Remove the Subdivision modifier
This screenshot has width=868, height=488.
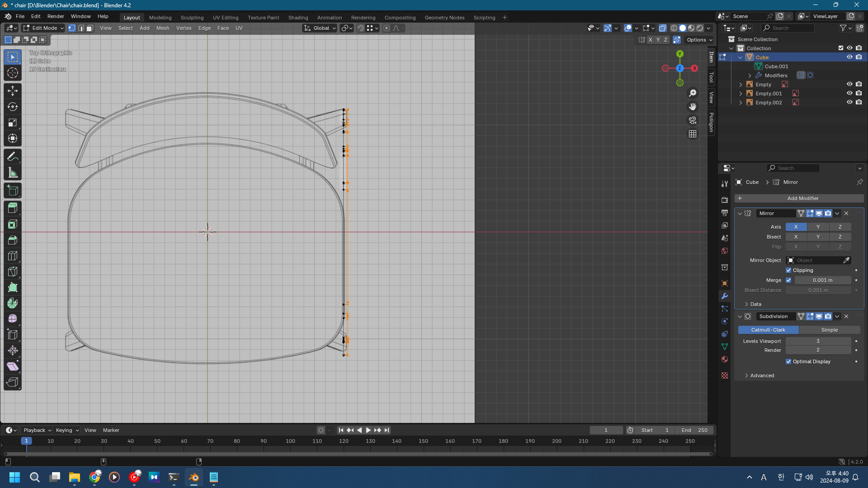point(846,316)
